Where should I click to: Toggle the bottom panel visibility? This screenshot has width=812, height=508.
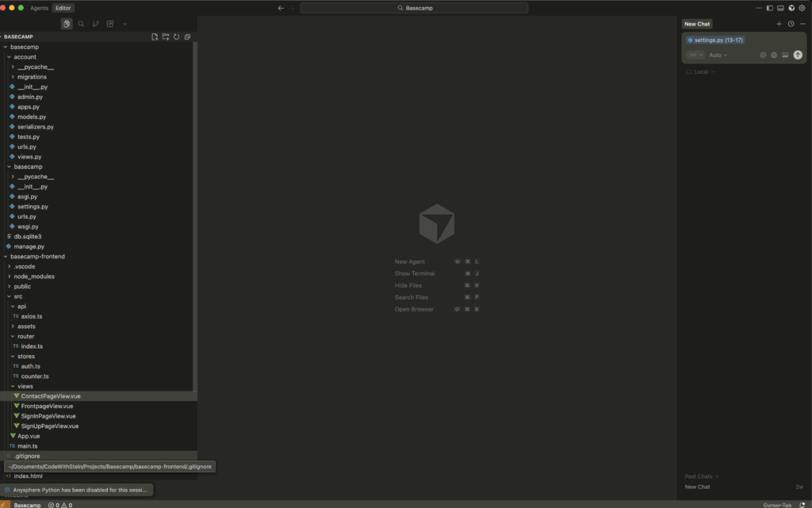coord(780,8)
